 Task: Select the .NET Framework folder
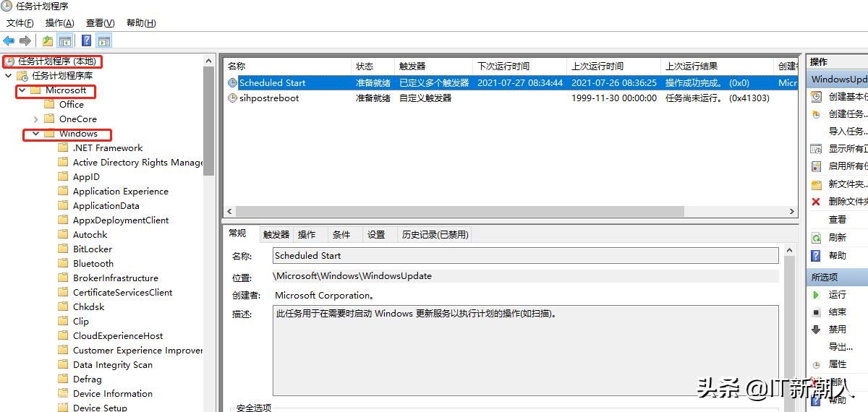coord(108,148)
